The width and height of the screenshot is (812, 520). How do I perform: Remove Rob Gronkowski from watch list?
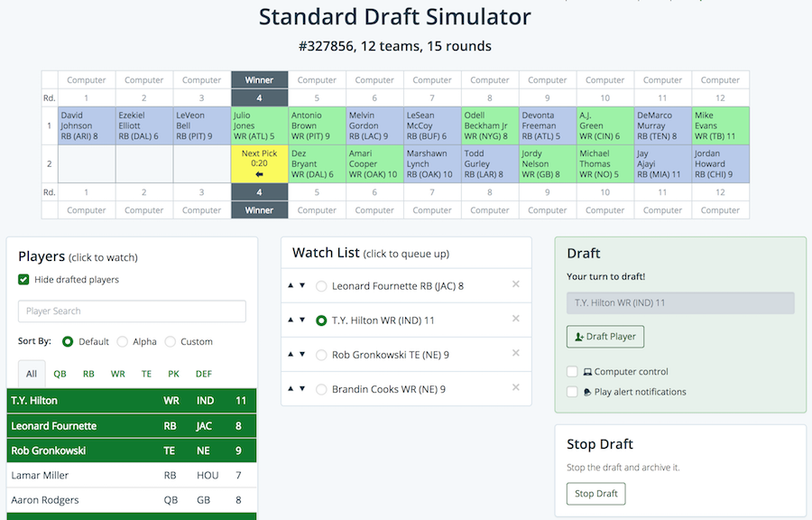[516, 354]
